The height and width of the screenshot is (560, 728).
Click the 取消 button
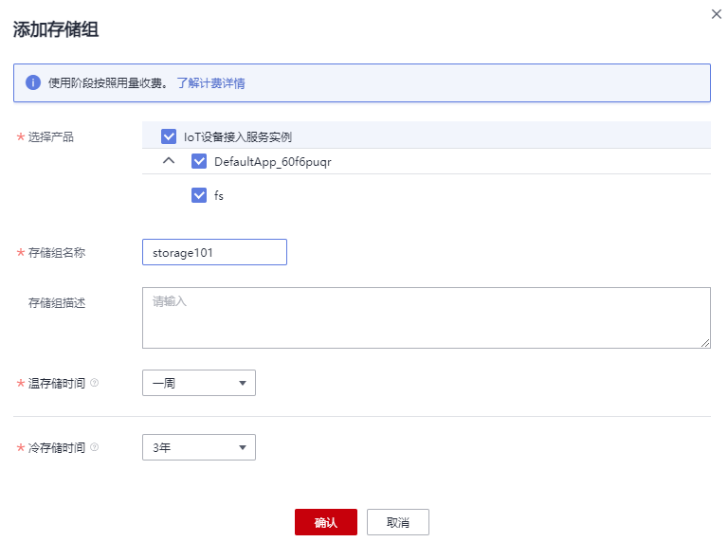(x=398, y=522)
